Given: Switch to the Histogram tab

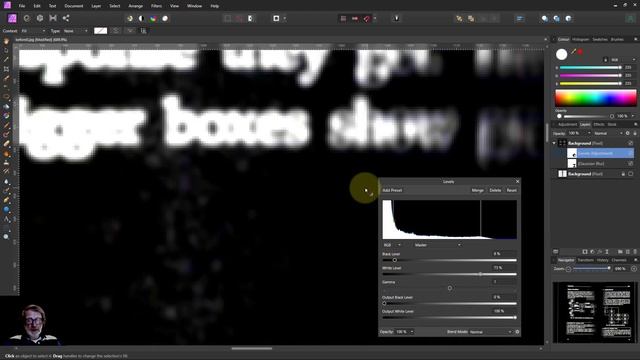Looking at the screenshot, I should [580, 40].
